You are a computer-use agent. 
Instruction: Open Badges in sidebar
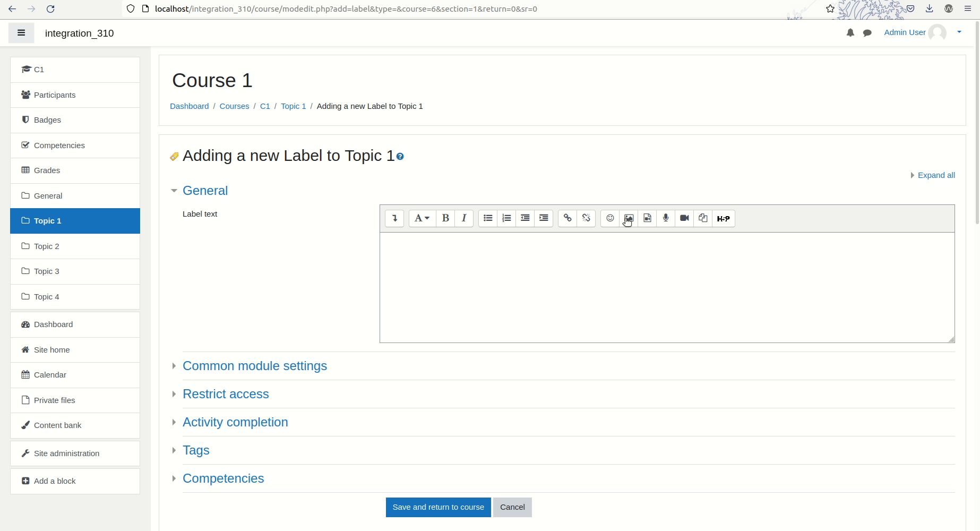click(x=75, y=120)
